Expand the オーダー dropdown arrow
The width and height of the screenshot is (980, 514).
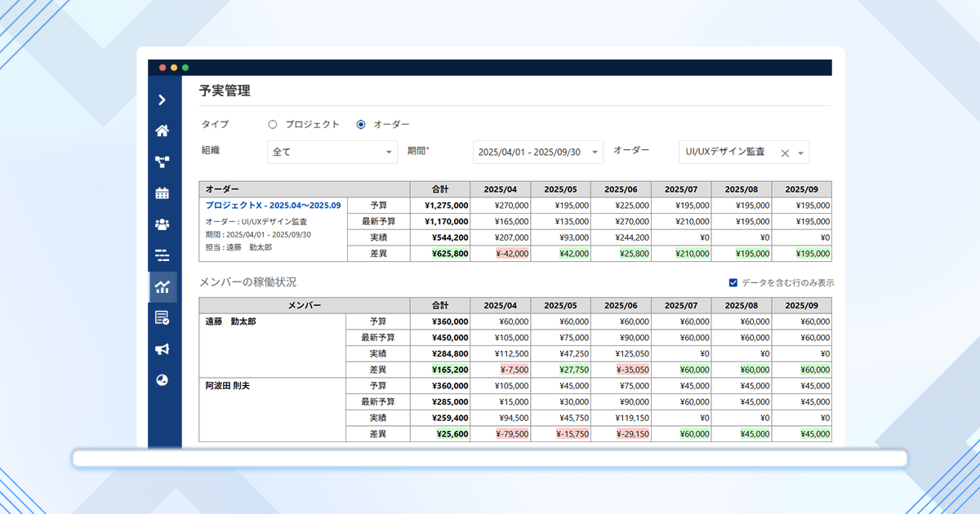(801, 153)
